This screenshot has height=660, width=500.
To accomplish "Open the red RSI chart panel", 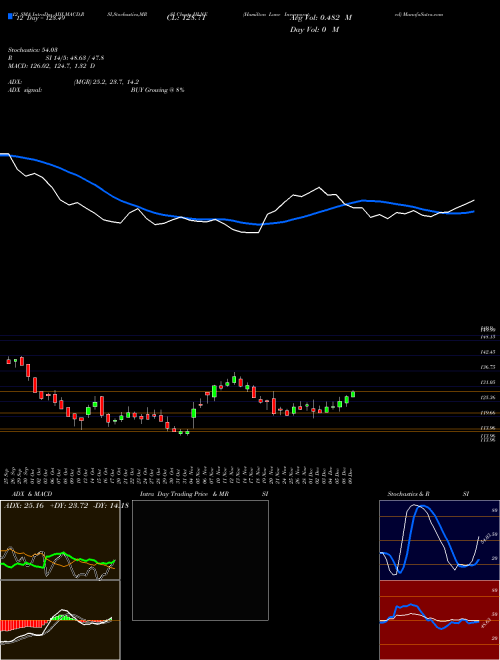I will point(439,620).
